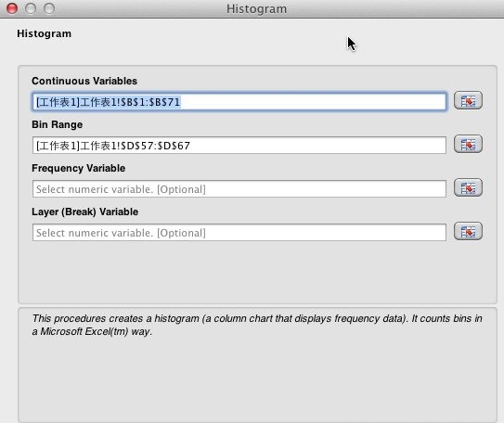Click the Layer (Break) Variable label
The width and height of the screenshot is (504, 423).
[x=84, y=211]
